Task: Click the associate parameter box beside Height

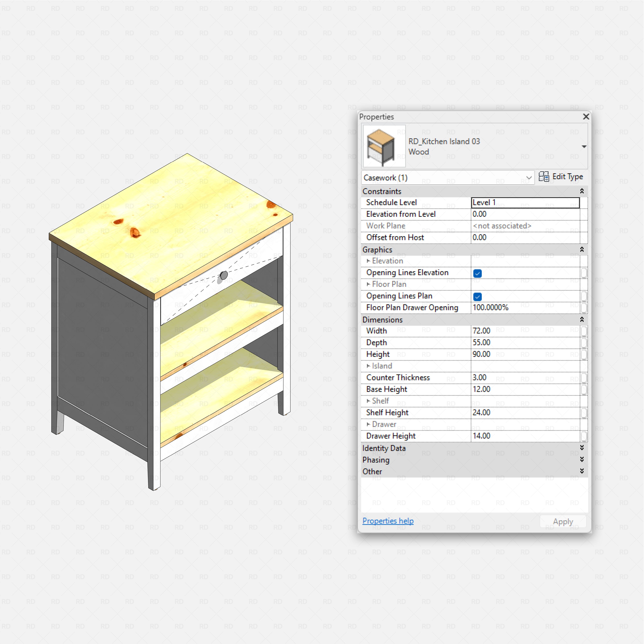Action: (584, 354)
